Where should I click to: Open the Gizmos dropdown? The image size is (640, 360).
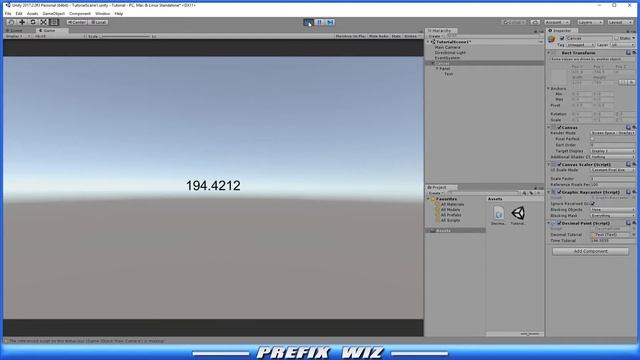coord(412,36)
